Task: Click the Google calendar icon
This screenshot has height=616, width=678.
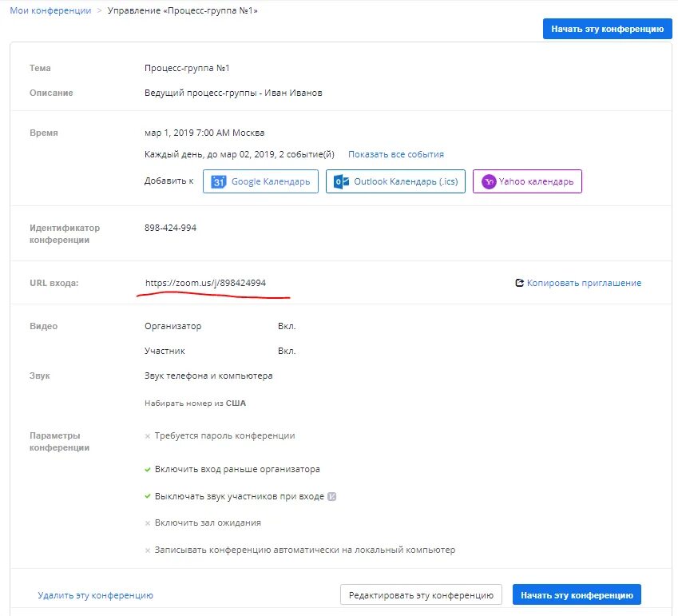Action: pos(219,181)
